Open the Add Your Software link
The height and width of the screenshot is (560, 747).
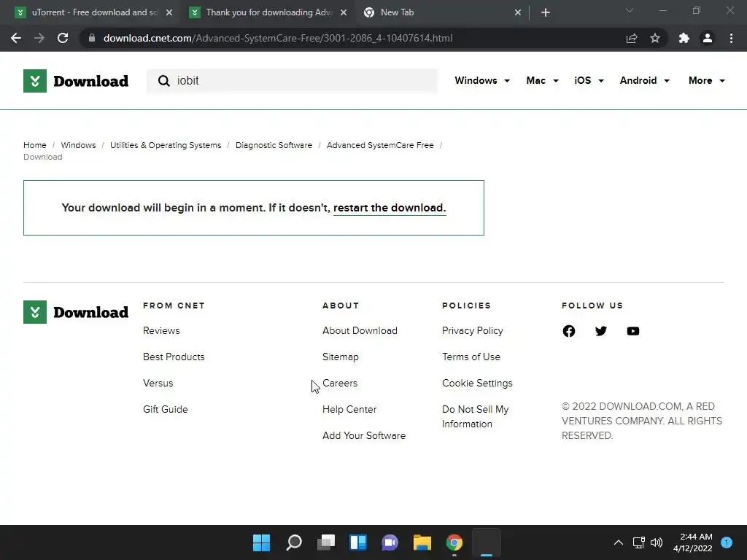[364, 435]
